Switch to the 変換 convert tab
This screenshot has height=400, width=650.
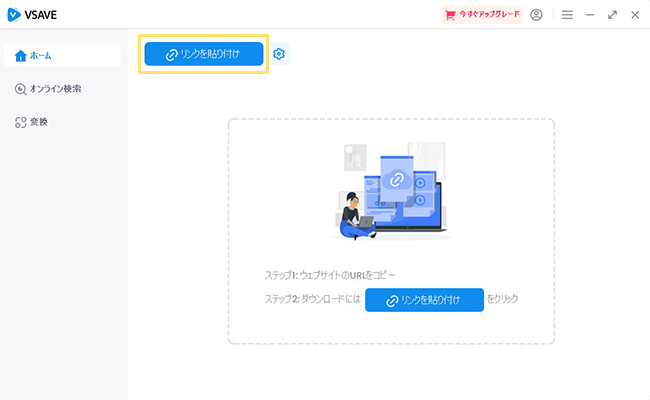click(x=32, y=122)
